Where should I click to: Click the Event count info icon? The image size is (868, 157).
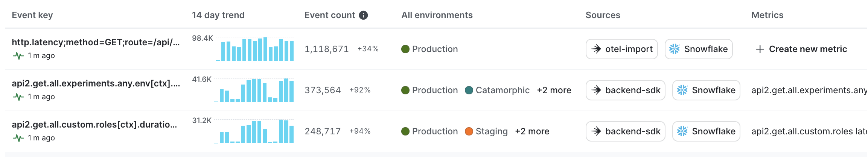pos(363,15)
